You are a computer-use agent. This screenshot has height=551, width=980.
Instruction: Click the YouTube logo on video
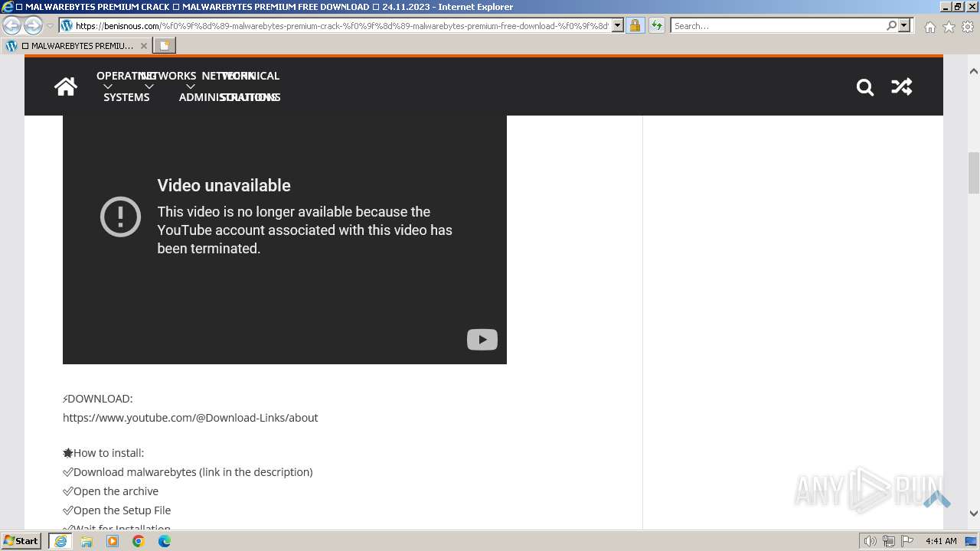pyautogui.click(x=482, y=340)
